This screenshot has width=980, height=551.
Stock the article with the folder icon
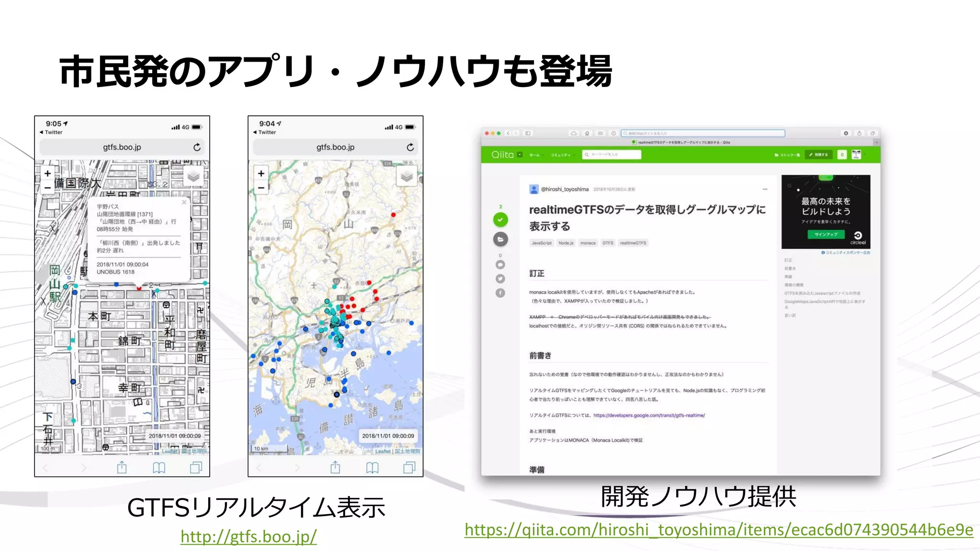pyautogui.click(x=501, y=239)
